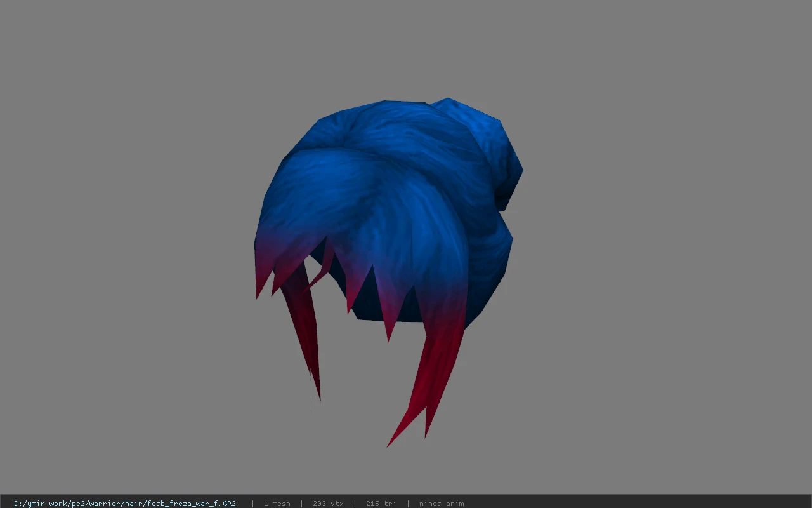Click the fcsb_freza_war_f.GR2 file path
Viewport: 812px width, 508px height.
click(125, 504)
